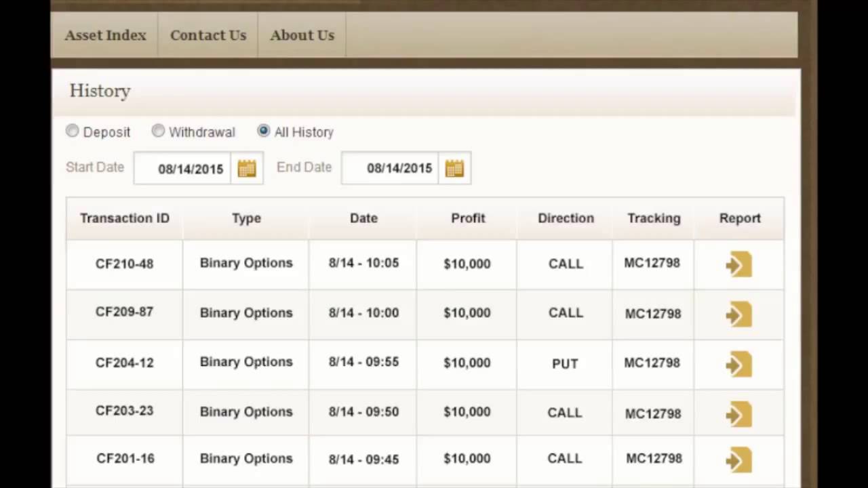Open the Contact Us page
Viewport: 868px width, 488px height.
tap(208, 35)
